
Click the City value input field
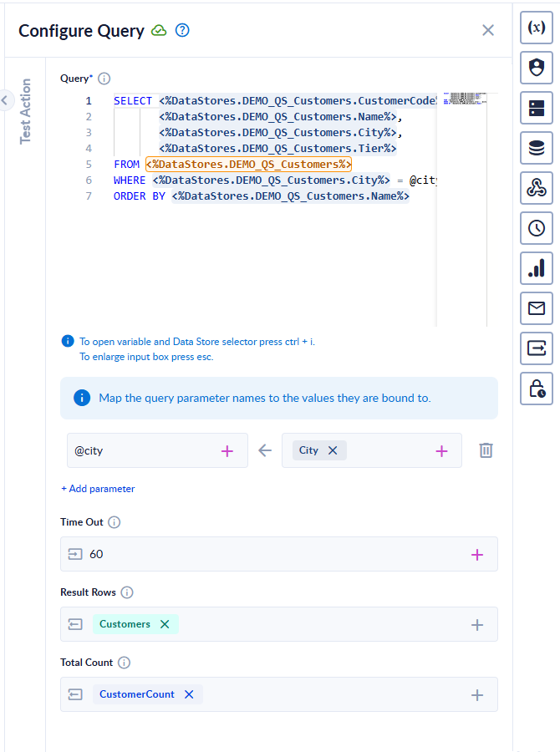coord(372,450)
